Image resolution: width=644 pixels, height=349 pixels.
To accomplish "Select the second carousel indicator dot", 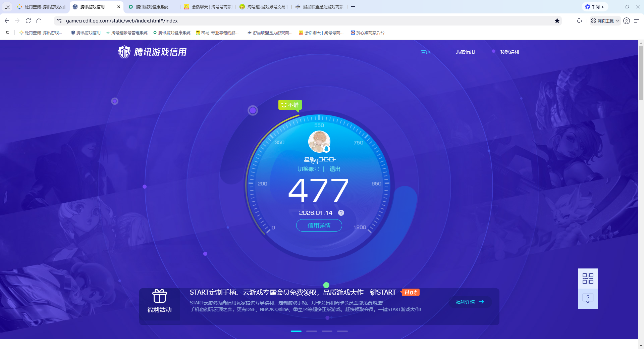I will tap(311, 331).
